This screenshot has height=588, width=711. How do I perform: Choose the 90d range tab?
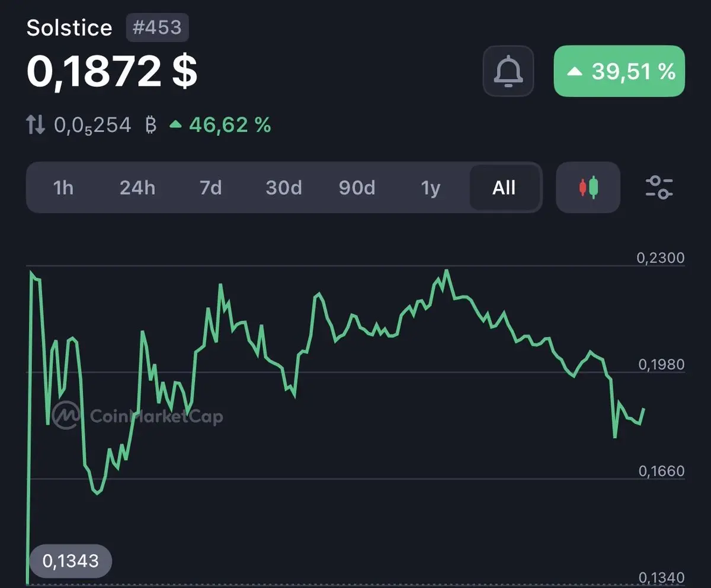[357, 188]
